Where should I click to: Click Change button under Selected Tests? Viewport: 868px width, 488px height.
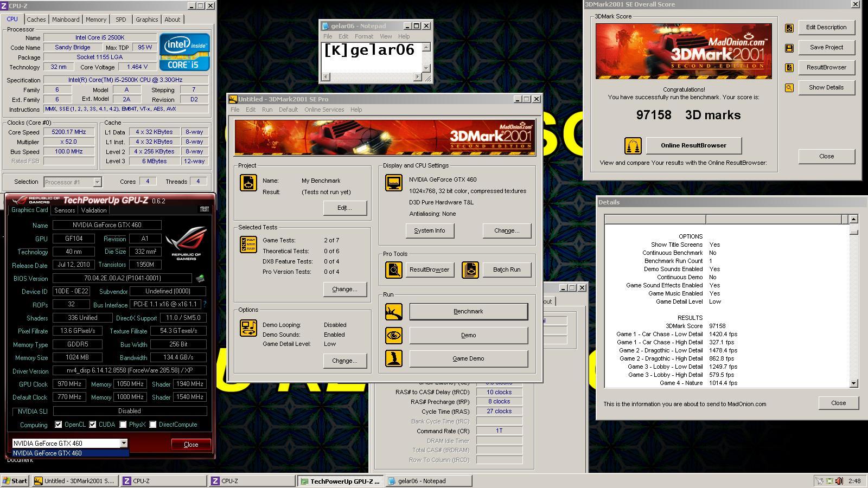(x=344, y=289)
